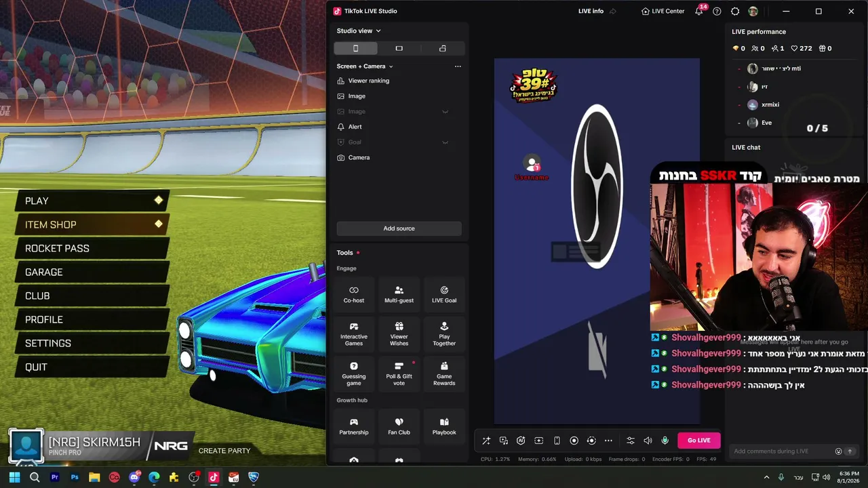This screenshot has height=488, width=868.
Task: Select ITEM SHOP in Rocket League menu
Action: (x=92, y=224)
